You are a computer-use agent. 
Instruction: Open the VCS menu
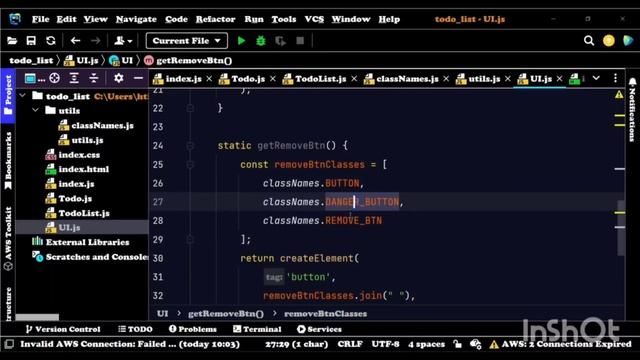314,19
